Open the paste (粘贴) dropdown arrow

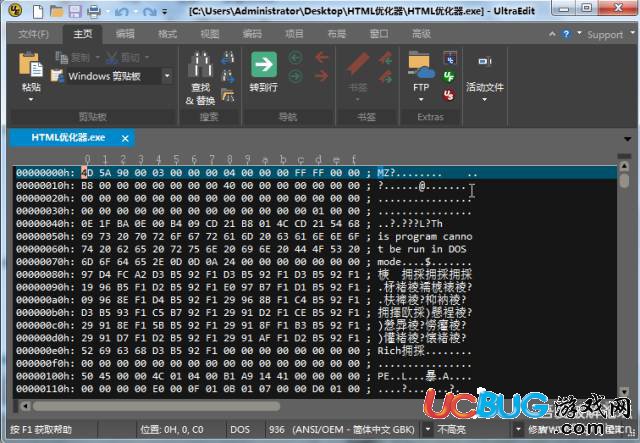click(31, 99)
